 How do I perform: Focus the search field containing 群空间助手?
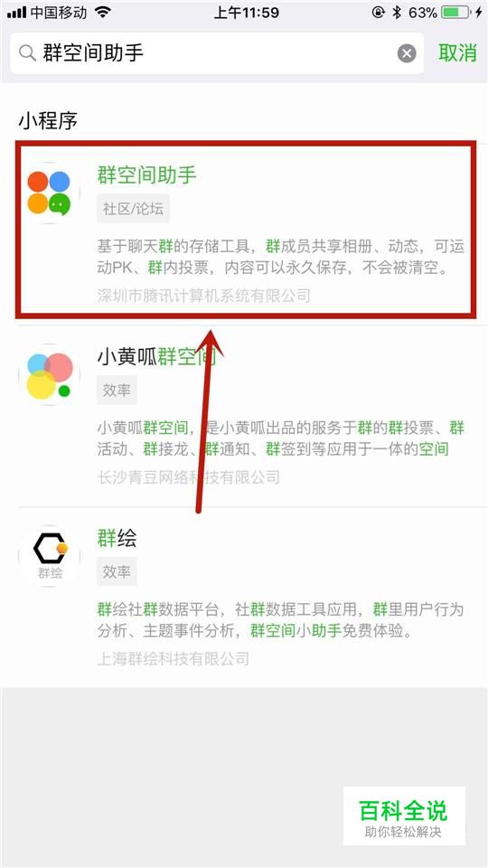pos(217,53)
